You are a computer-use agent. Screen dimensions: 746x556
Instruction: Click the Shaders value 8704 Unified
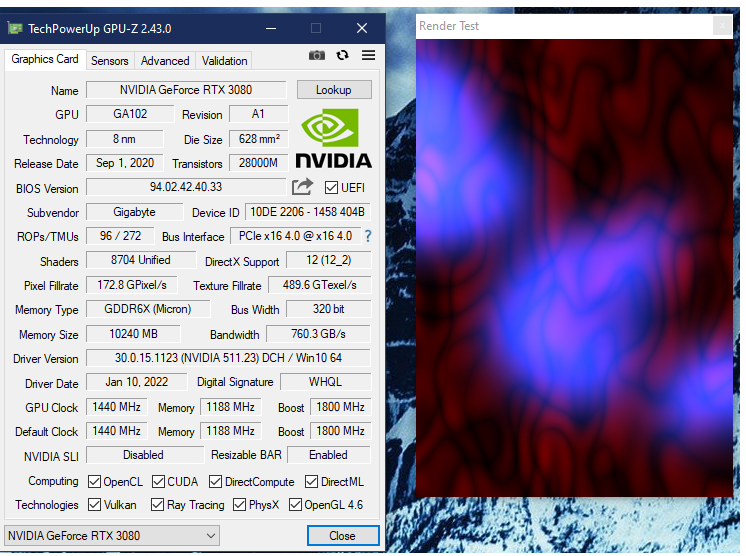click(x=141, y=260)
